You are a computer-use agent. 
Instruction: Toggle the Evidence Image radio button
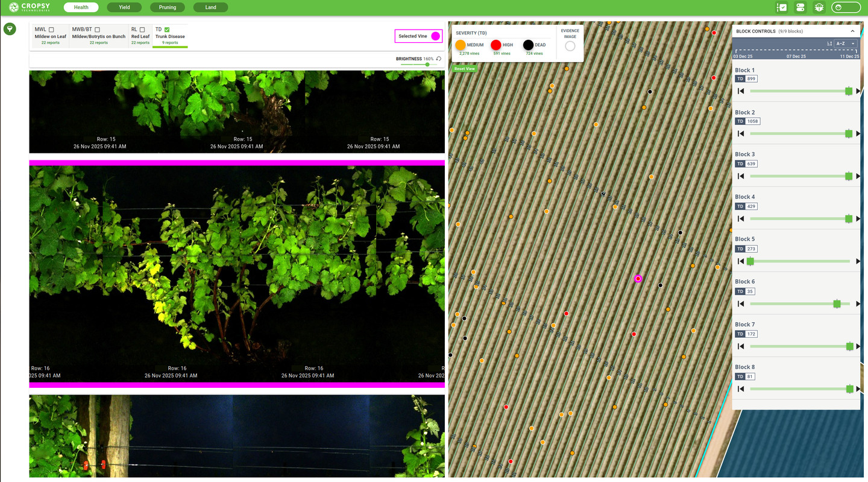(x=570, y=46)
